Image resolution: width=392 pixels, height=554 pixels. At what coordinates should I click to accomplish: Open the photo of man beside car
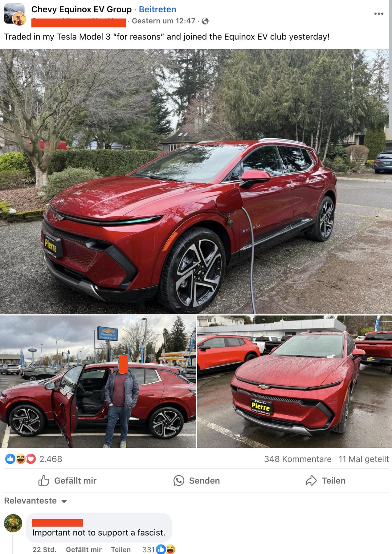[98, 381]
